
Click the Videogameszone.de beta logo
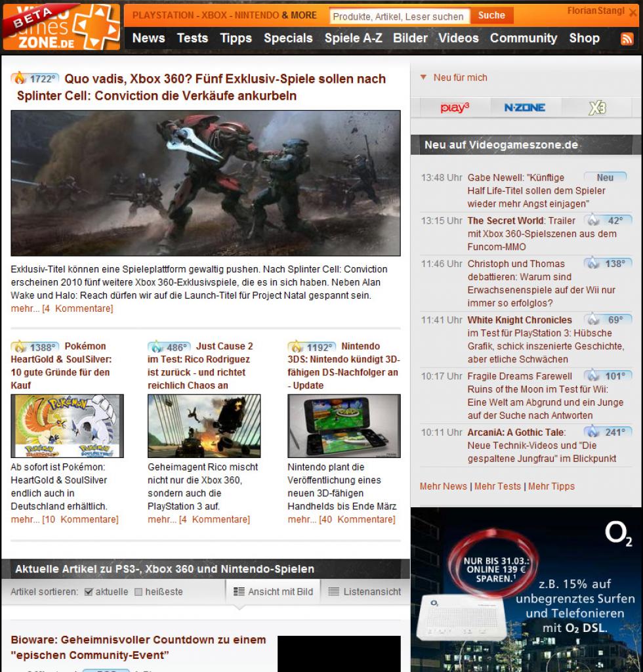[x=61, y=26]
